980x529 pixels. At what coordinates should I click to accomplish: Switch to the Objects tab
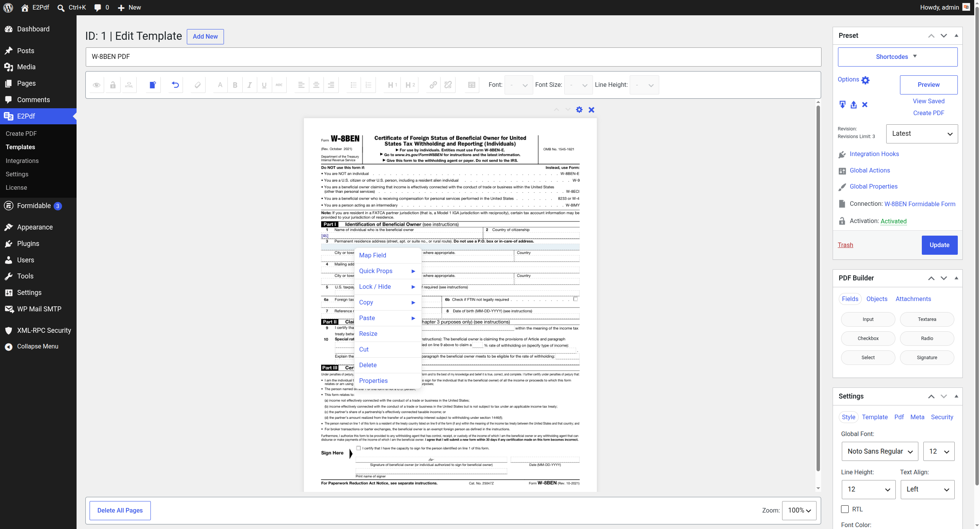[x=877, y=299]
